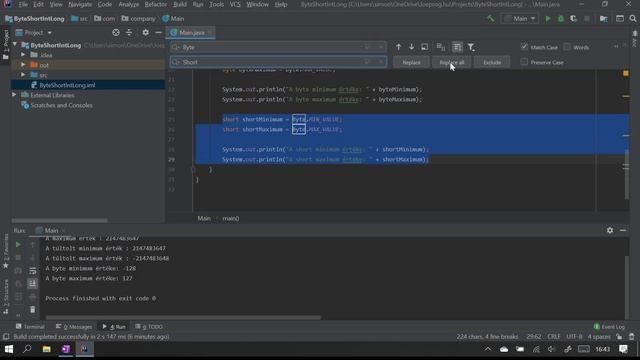Collapse the ByteShortIntLong project root
Viewport: 640px width, 360px height.
(x=15, y=45)
